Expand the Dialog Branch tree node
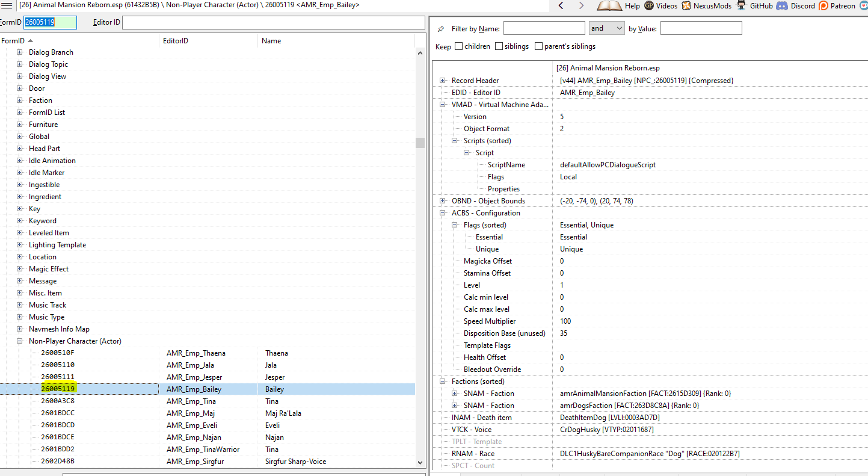The image size is (868, 476). coord(20,52)
